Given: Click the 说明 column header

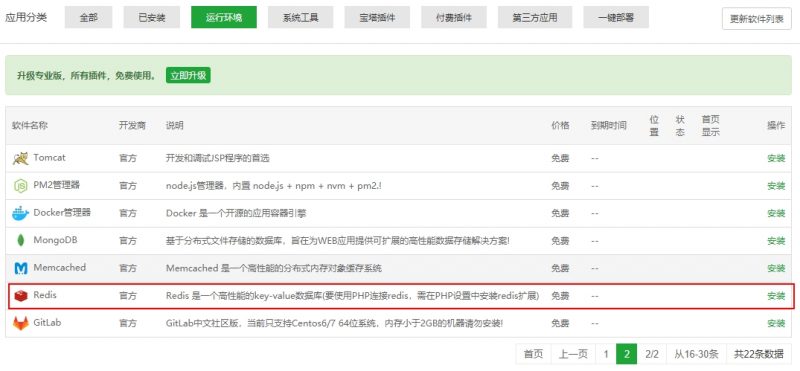Looking at the screenshot, I should [x=174, y=126].
